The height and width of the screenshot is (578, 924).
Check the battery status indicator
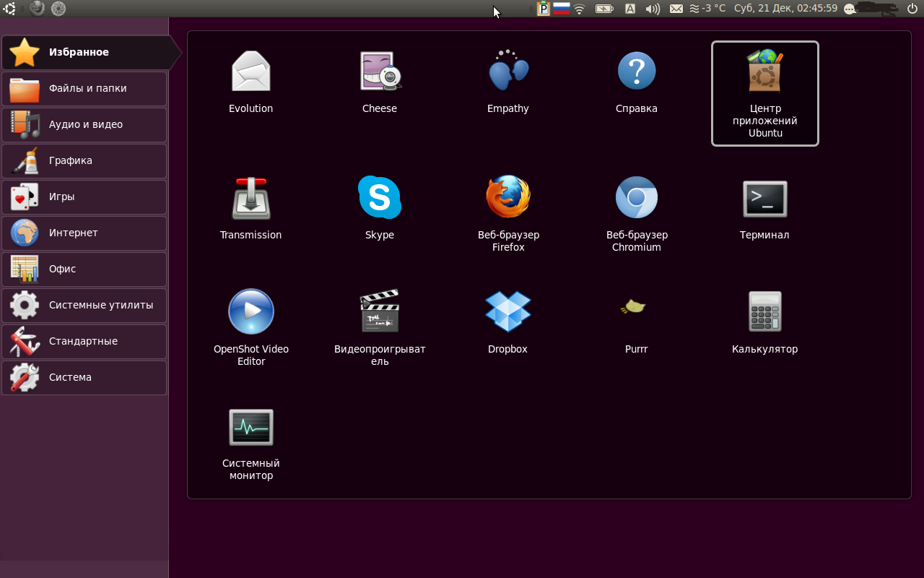tap(604, 9)
